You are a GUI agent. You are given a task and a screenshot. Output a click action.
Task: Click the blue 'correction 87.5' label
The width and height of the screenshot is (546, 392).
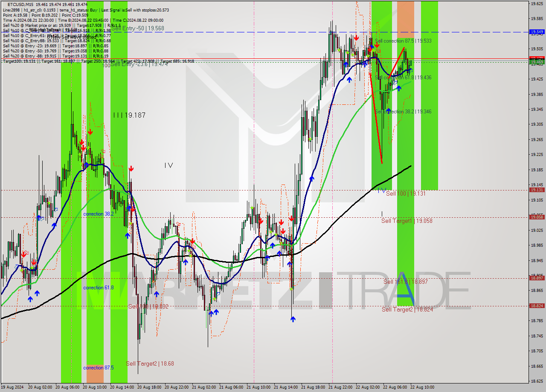tap(99, 368)
